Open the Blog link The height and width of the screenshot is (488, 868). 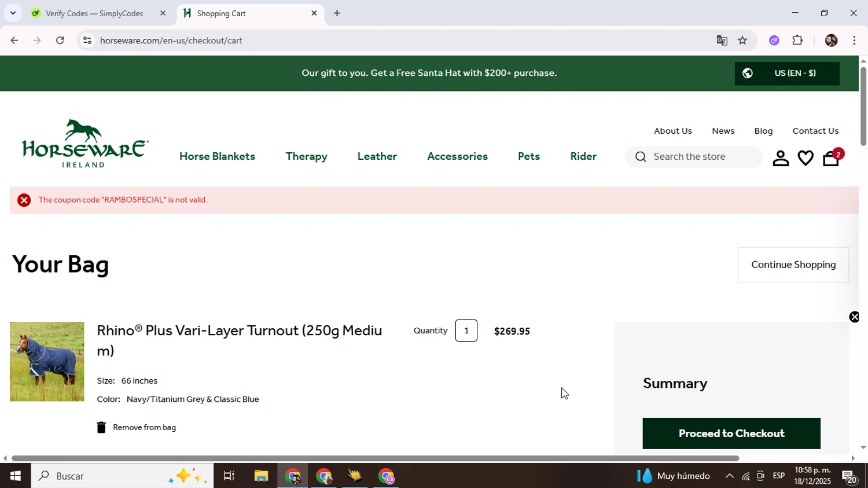[x=763, y=131]
